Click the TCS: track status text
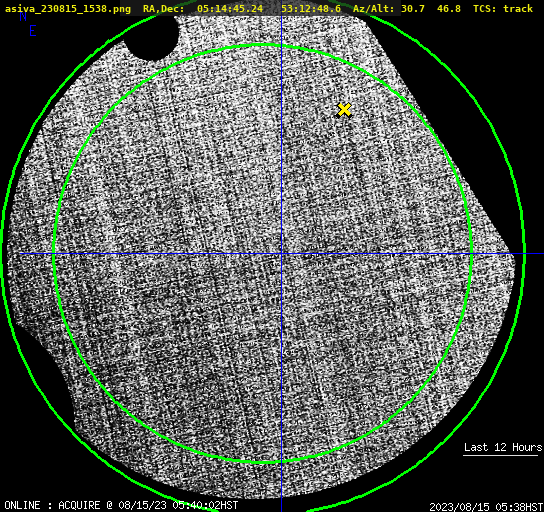The width and height of the screenshot is (544, 512). (x=503, y=8)
